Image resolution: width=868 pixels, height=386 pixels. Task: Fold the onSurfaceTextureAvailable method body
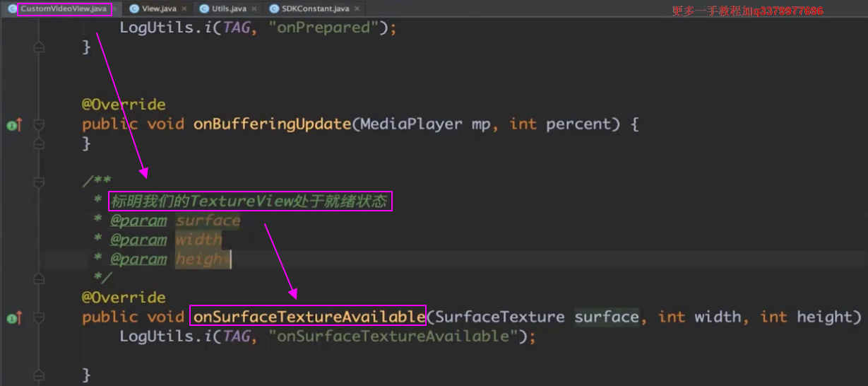point(39,317)
